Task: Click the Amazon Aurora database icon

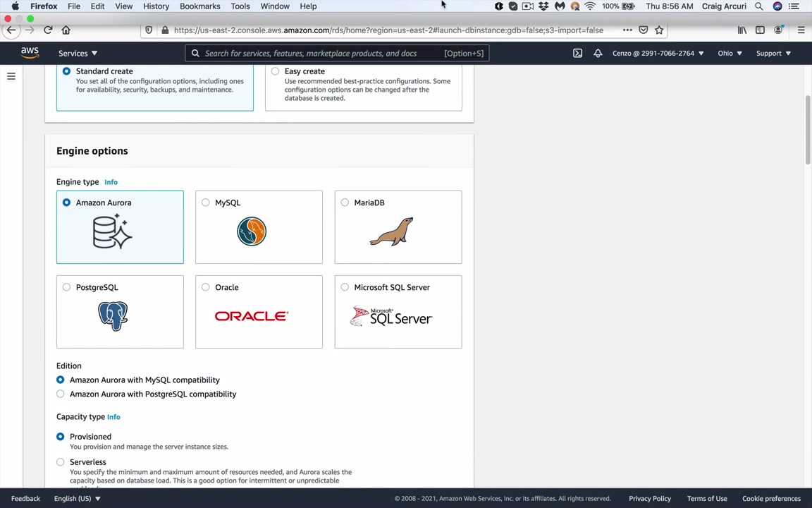Action: [x=112, y=231]
